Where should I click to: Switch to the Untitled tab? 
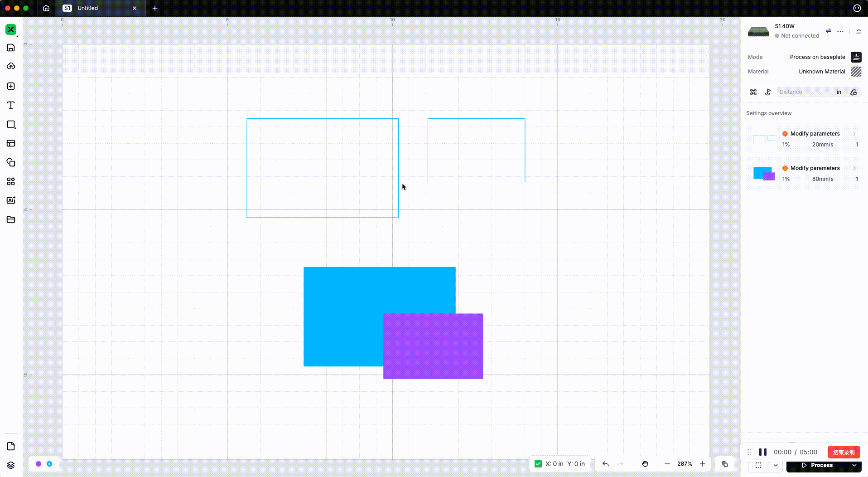(x=88, y=8)
